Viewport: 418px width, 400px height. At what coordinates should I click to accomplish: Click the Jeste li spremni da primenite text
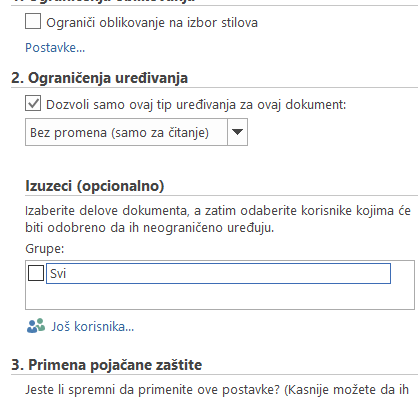(x=217, y=389)
